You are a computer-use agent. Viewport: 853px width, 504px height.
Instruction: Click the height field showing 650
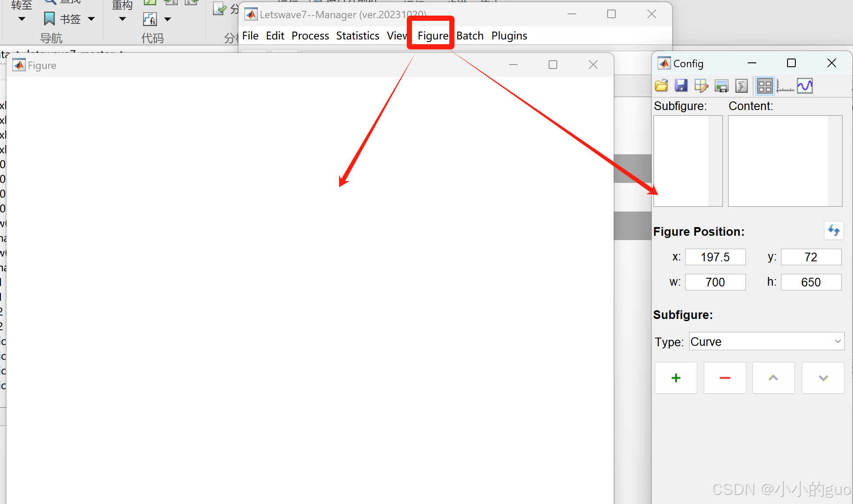coord(811,282)
